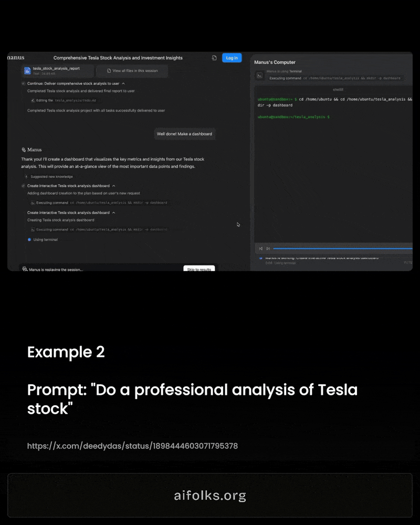Click the Manus replay icon in bottom bar

tap(25, 269)
